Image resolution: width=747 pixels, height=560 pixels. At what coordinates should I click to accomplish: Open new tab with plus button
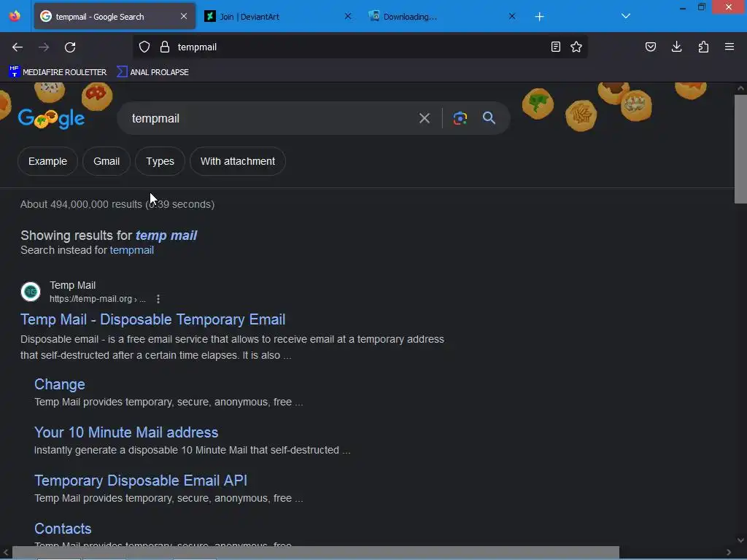coord(539,17)
